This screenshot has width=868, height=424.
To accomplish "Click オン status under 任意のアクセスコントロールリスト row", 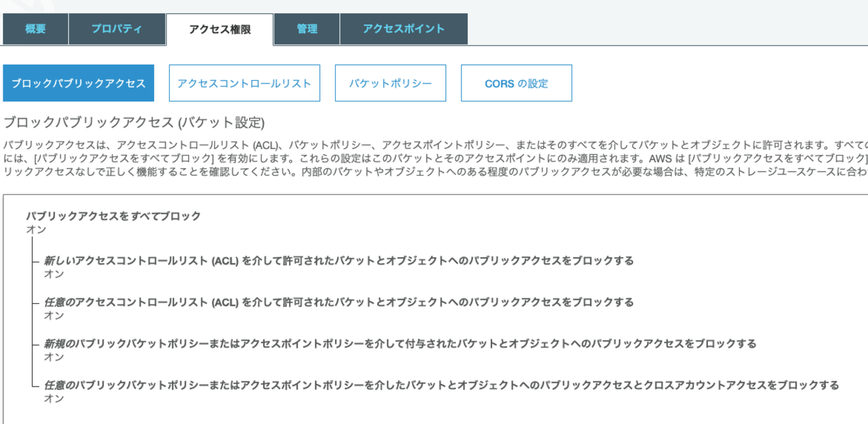I will (54, 316).
